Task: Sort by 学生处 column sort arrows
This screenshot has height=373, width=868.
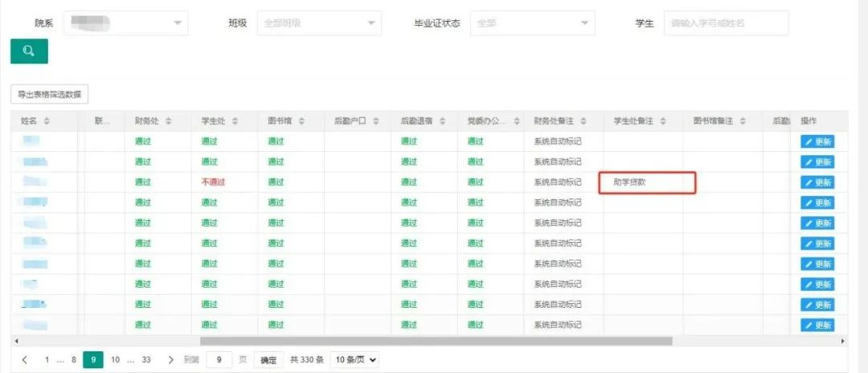Action: tap(235, 121)
